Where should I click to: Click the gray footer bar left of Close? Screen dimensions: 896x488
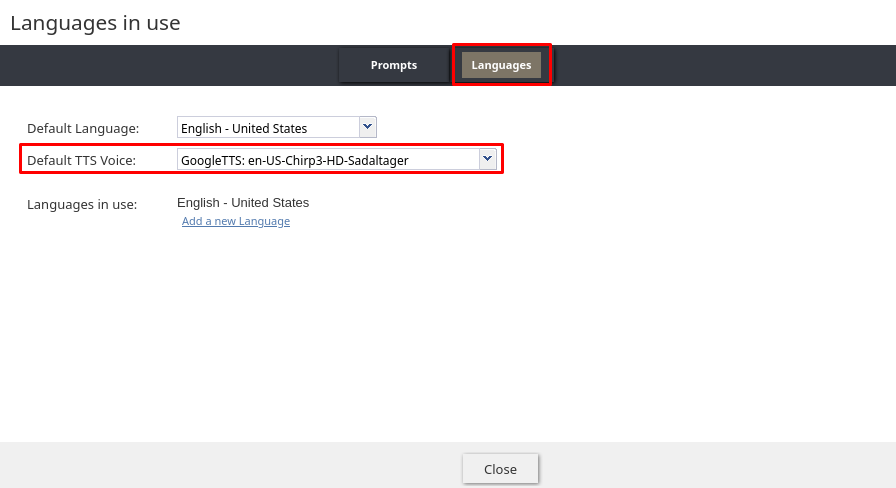[x=230, y=466]
